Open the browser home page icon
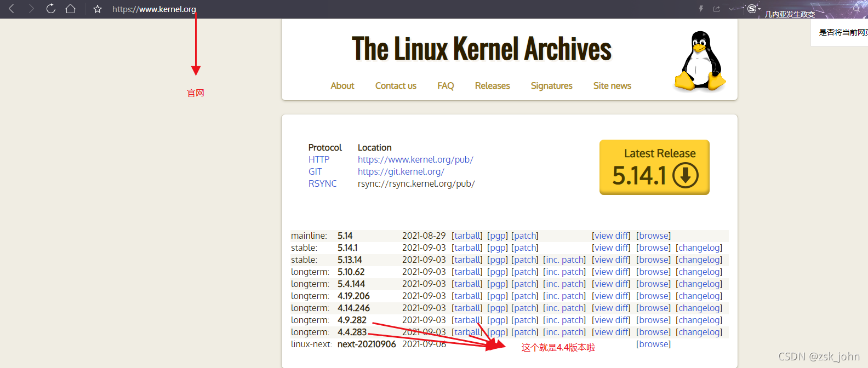Screen dimensions: 868x368 click(x=70, y=9)
